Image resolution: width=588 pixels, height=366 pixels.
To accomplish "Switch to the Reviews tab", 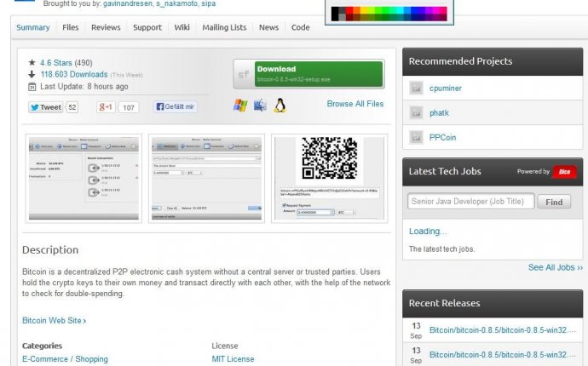I will pyautogui.click(x=106, y=27).
